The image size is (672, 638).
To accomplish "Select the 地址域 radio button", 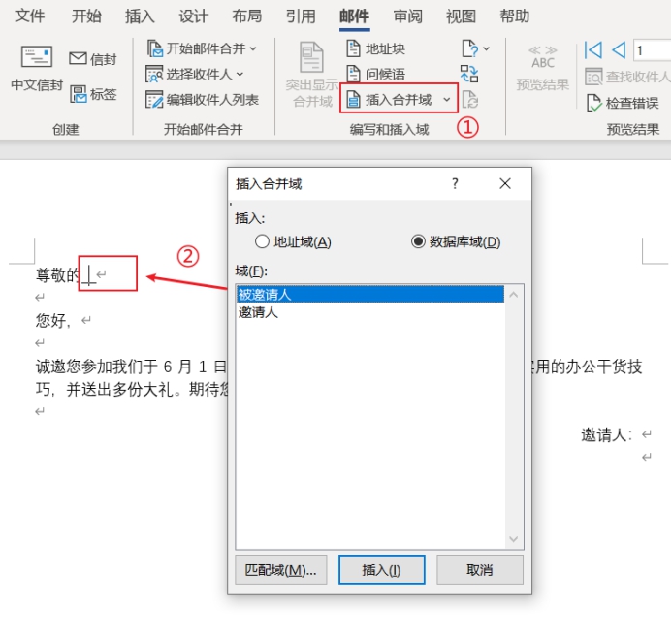I will tap(262, 241).
